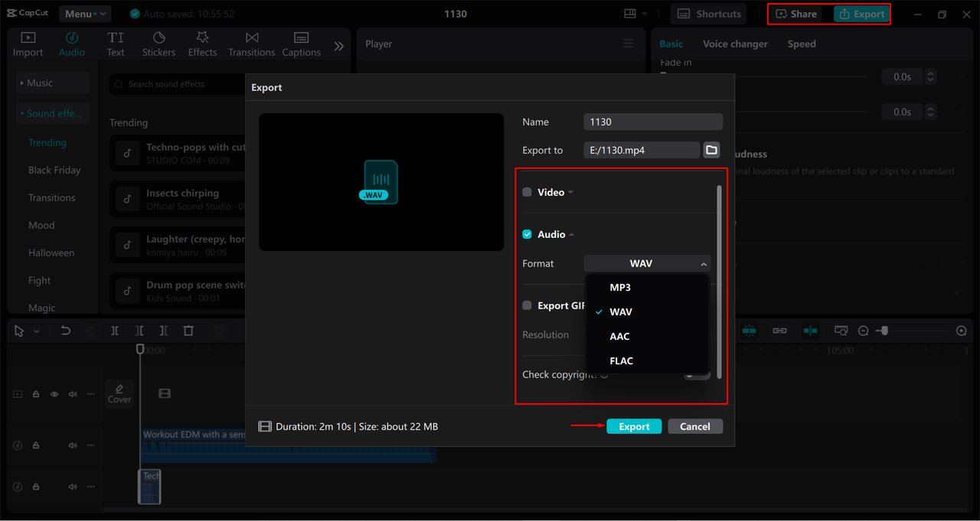Open the Import tab
Viewport: 980px width, 521px height.
tap(28, 44)
